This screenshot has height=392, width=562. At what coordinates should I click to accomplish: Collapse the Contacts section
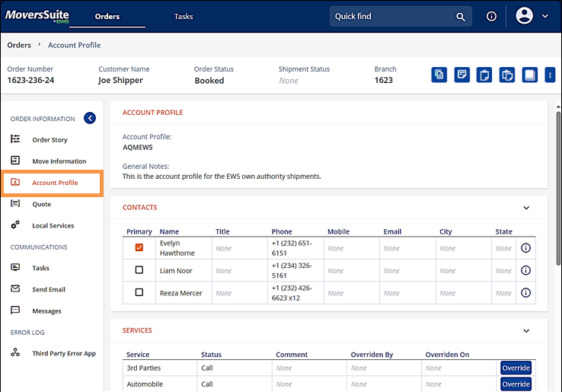pos(525,208)
